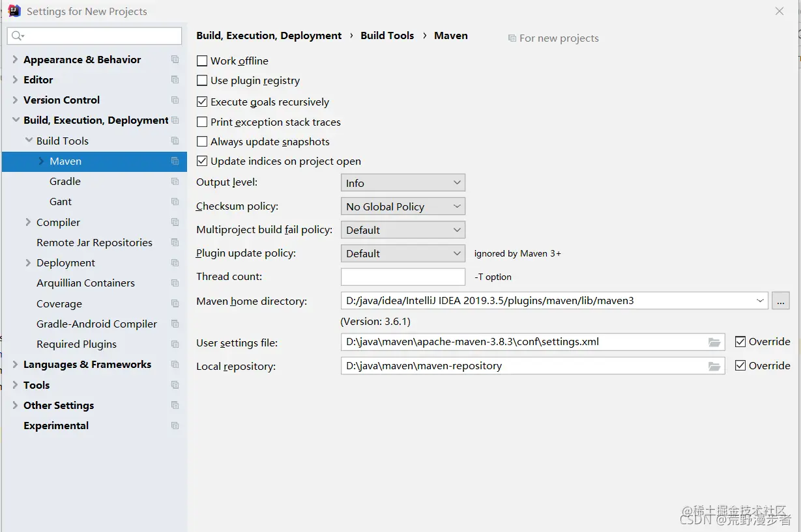
Task: Close the Settings for New Projects dialog
Action: click(779, 11)
